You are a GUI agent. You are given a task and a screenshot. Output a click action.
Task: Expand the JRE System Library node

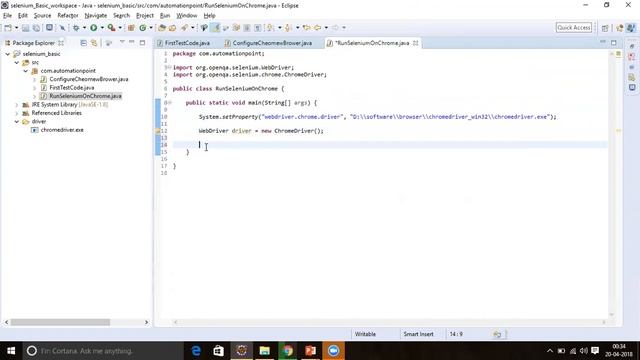[17, 105]
